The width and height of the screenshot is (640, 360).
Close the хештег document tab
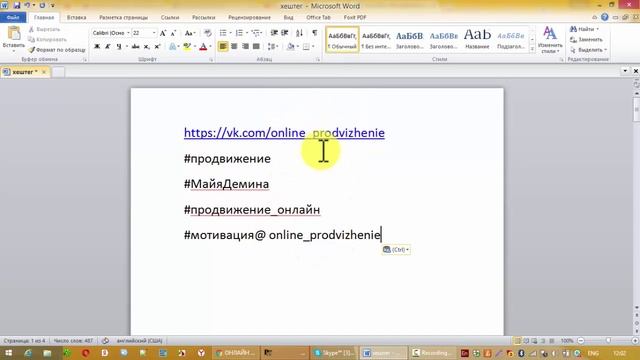(x=44, y=72)
